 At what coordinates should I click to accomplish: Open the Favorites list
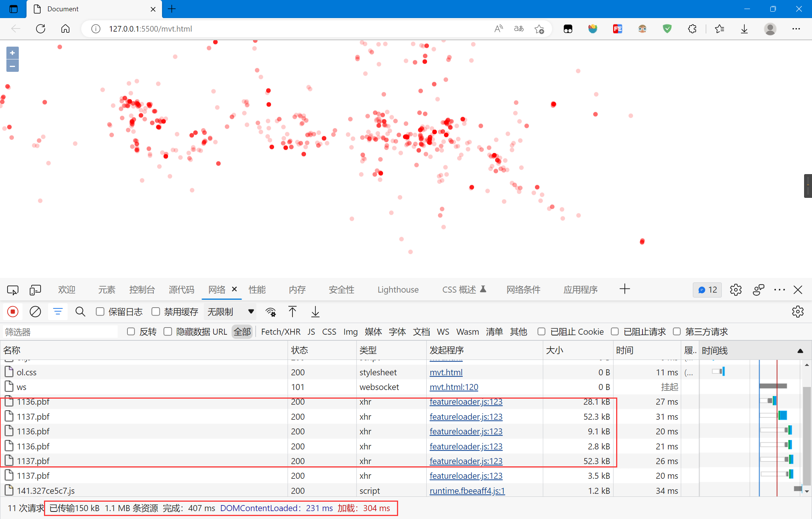point(720,29)
